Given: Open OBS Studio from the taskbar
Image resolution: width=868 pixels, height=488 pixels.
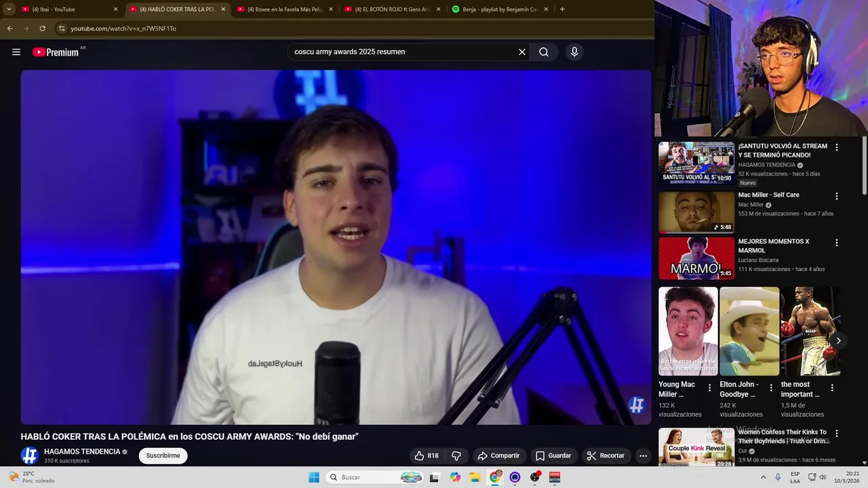Looking at the screenshot, I should point(535,477).
